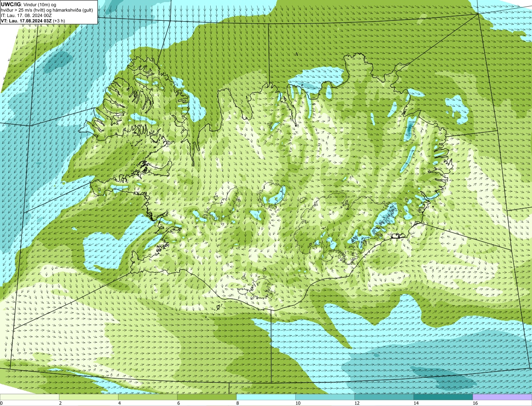The image size is (532, 406).
Task: Click the lavender above-16 m/s legend swatch
Action: tap(502, 397)
